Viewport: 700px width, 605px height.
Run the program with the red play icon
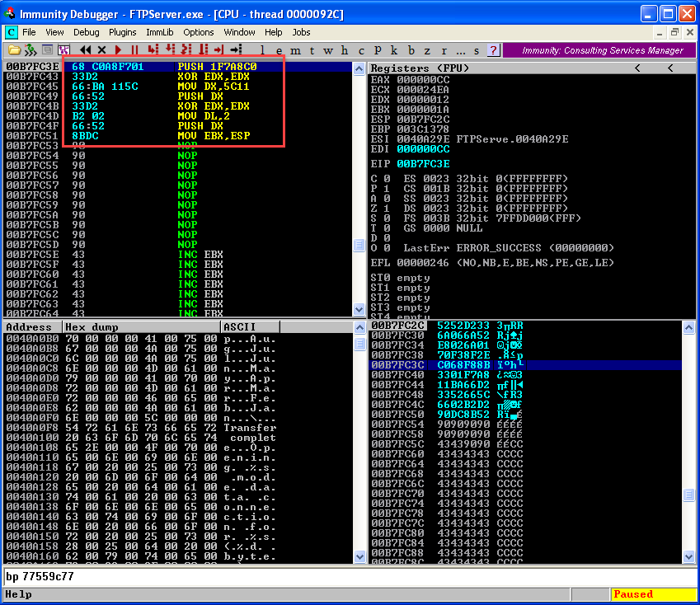118,50
